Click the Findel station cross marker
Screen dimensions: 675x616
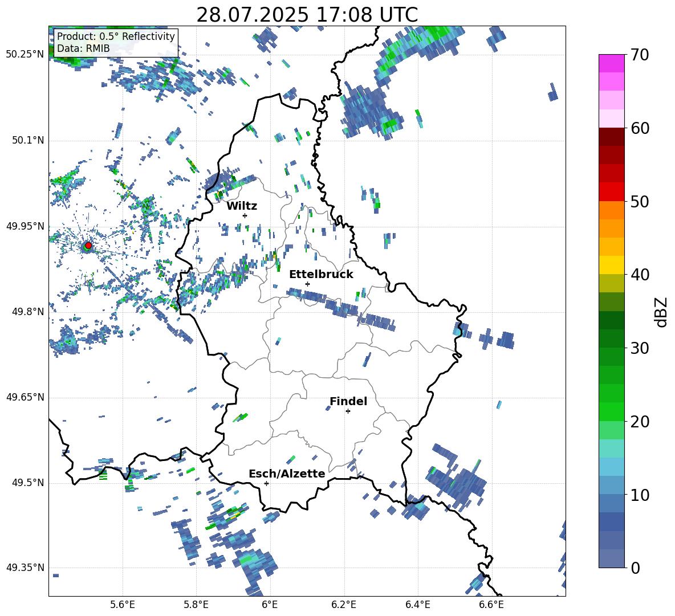click(348, 411)
